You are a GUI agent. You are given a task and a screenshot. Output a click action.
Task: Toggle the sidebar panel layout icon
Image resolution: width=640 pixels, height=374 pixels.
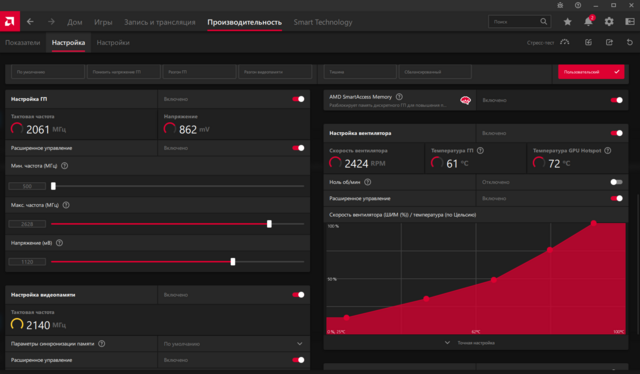(630, 22)
